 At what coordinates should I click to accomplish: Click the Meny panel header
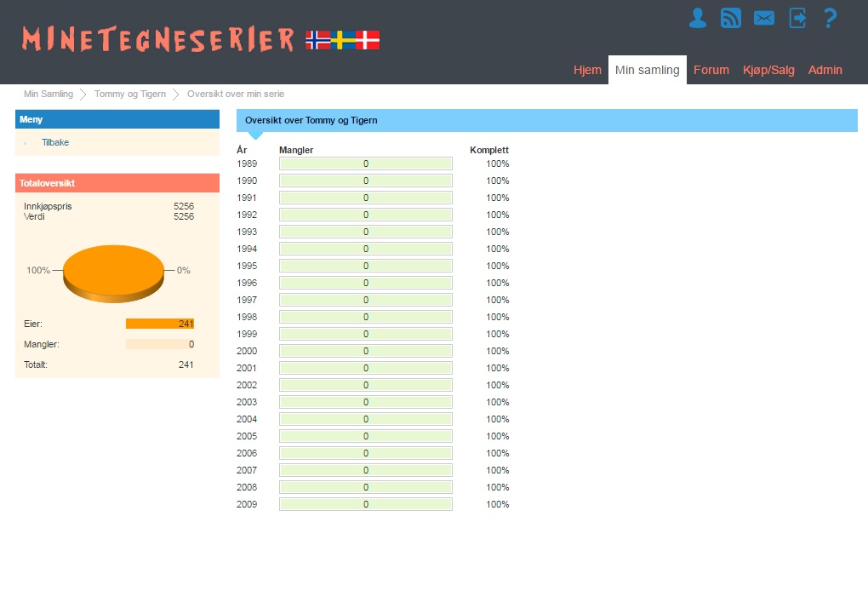point(117,119)
